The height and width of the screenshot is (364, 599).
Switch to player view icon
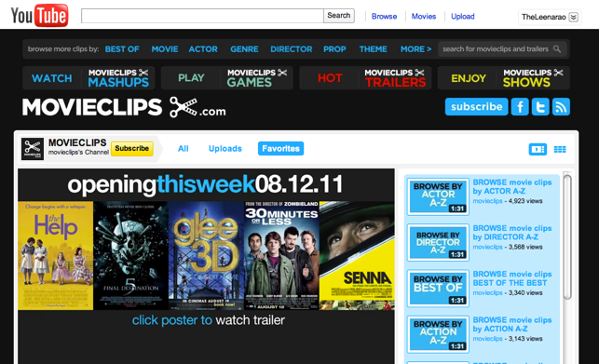(538, 149)
